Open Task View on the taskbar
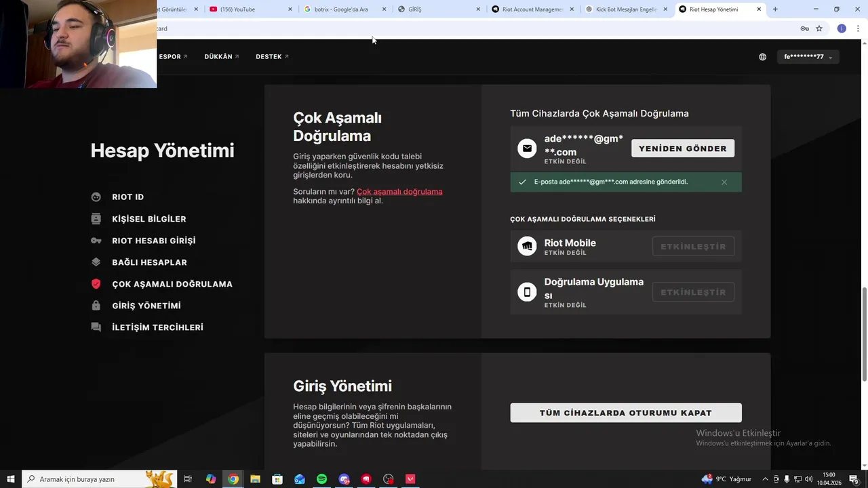 point(188,479)
